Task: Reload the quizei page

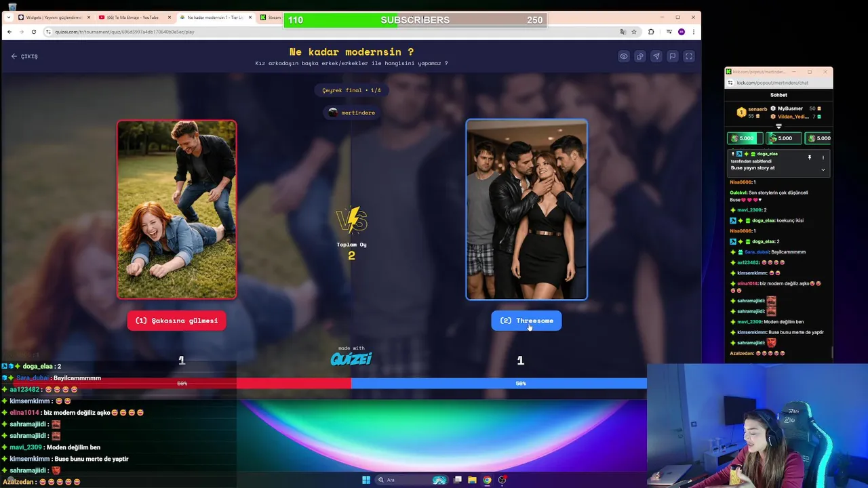Action: [x=33, y=32]
